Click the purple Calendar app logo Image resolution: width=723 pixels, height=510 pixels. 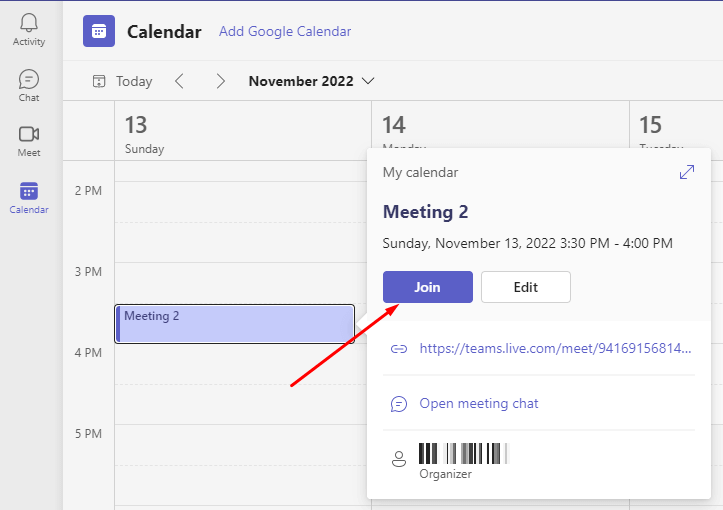point(98,31)
